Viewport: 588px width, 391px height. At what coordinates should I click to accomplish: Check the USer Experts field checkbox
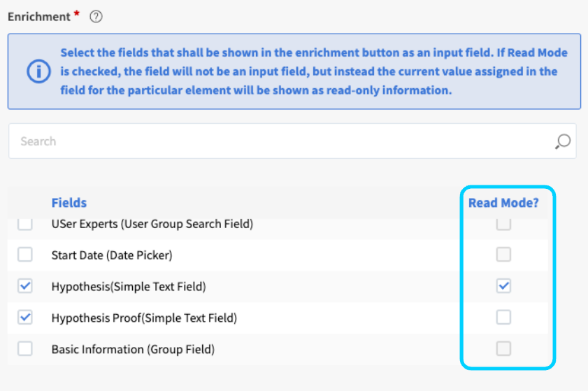tap(25, 224)
